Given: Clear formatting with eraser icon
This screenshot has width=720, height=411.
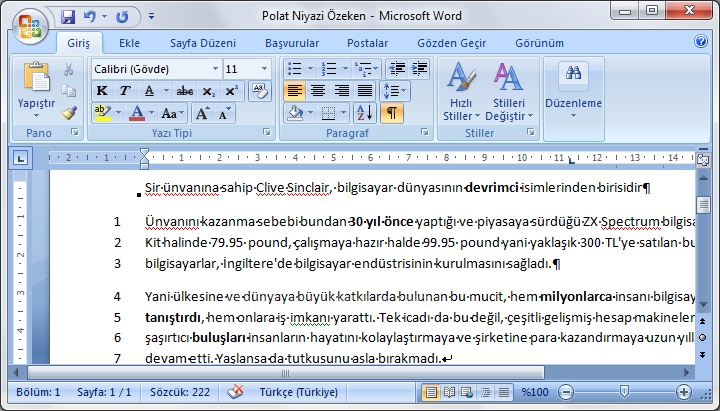Looking at the screenshot, I should tap(260, 90).
